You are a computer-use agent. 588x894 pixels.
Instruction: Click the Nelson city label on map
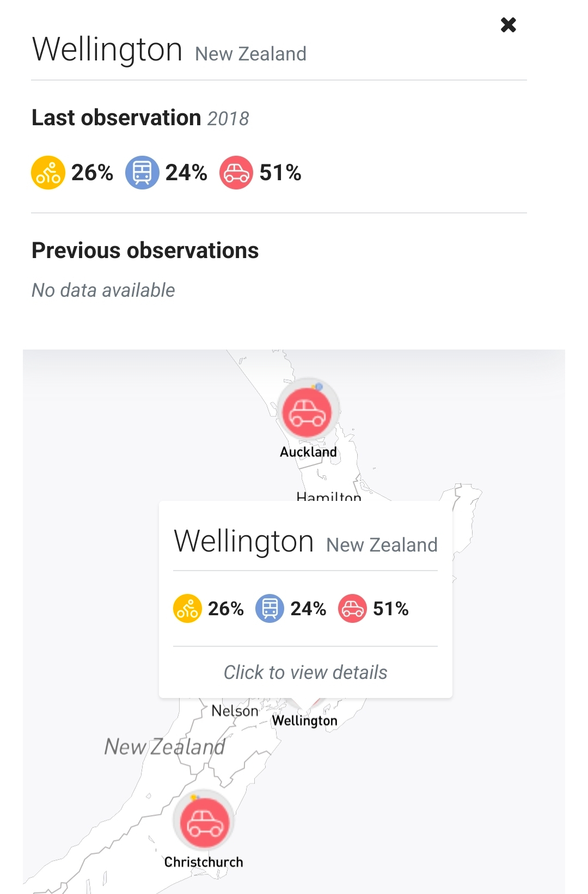(x=235, y=711)
